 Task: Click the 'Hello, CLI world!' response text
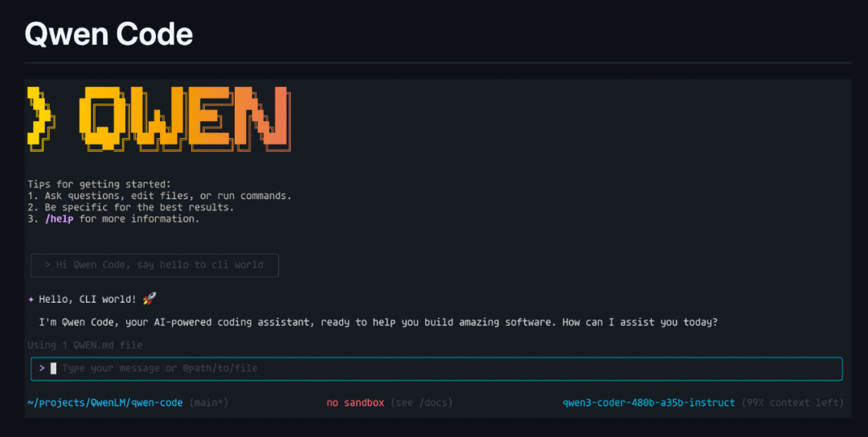coord(88,300)
